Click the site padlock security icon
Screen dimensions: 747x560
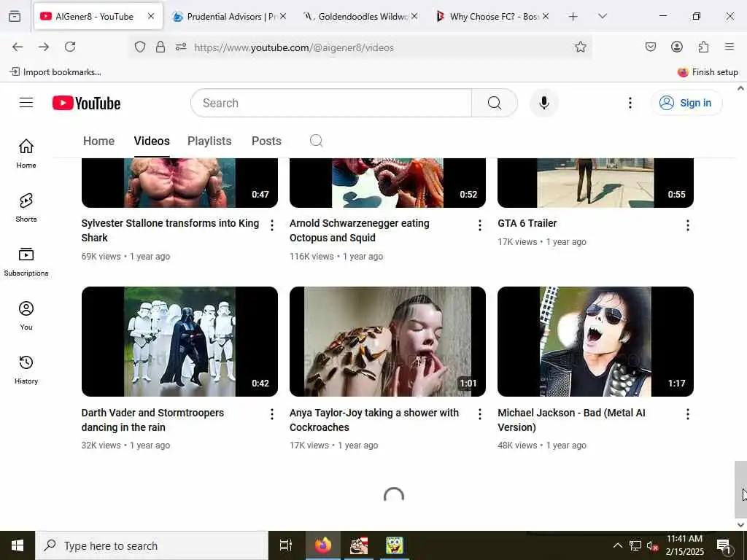click(160, 47)
